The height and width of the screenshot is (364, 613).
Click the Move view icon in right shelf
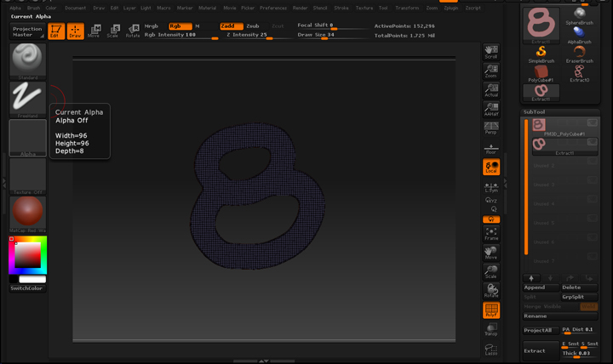click(491, 253)
